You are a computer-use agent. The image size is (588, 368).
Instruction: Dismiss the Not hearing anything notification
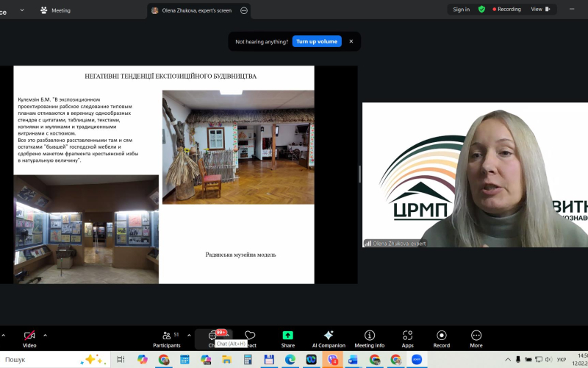[x=351, y=41]
